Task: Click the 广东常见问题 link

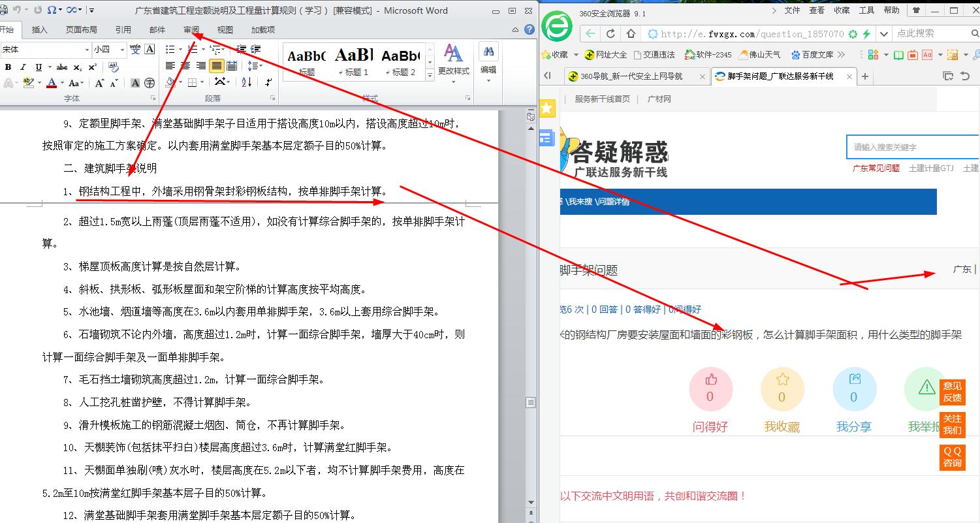Action: pyautogui.click(x=876, y=168)
